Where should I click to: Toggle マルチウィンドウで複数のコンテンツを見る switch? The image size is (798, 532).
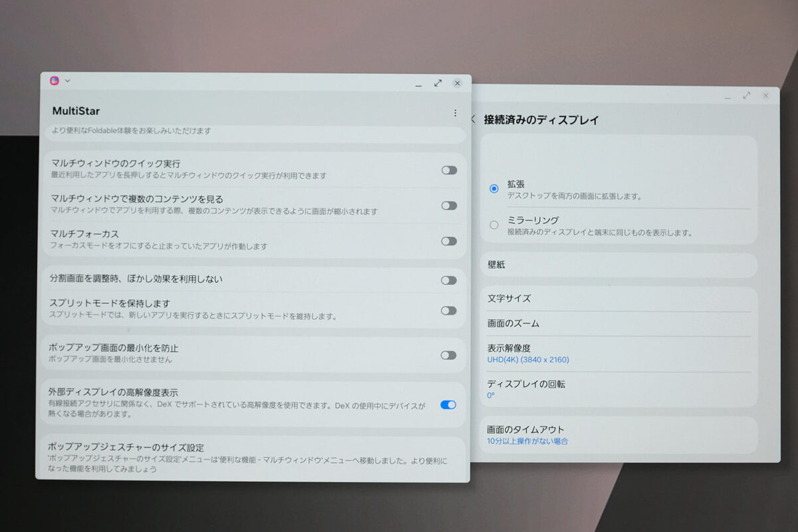[449, 205]
